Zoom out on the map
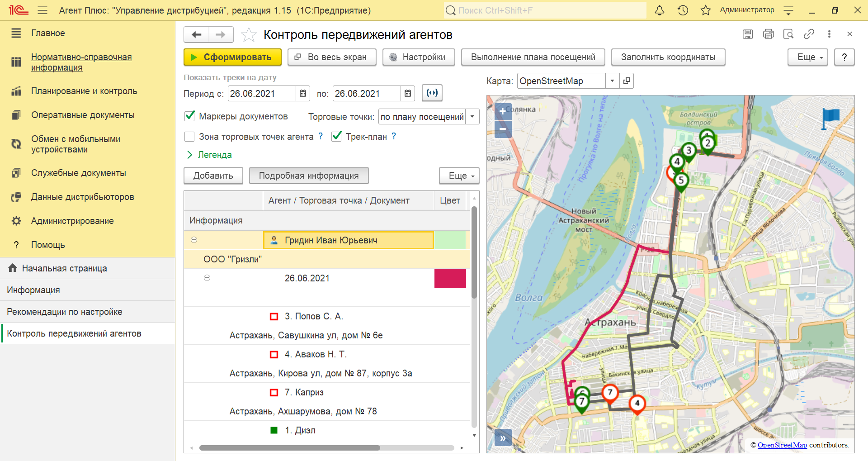The height and width of the screenshot is (461, 868). pos(503,129)
